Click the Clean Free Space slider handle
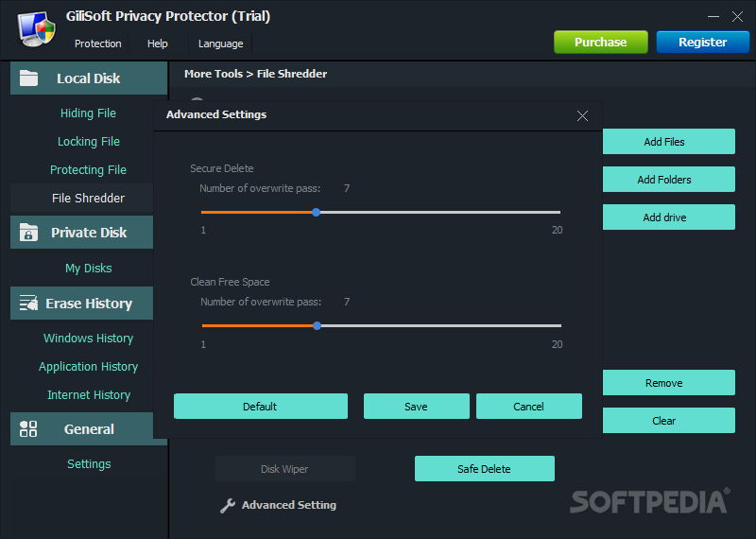This screenshot has height=539, width=756. (x=318, y=325)
